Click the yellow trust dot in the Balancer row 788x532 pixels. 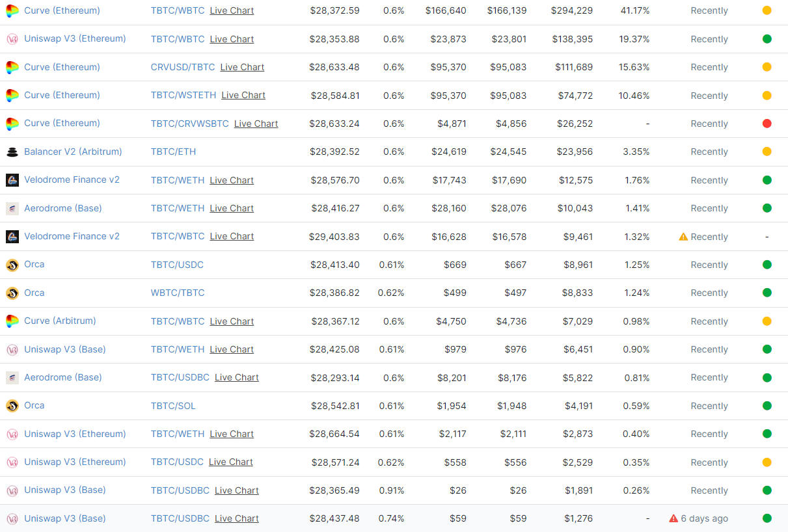767,152
